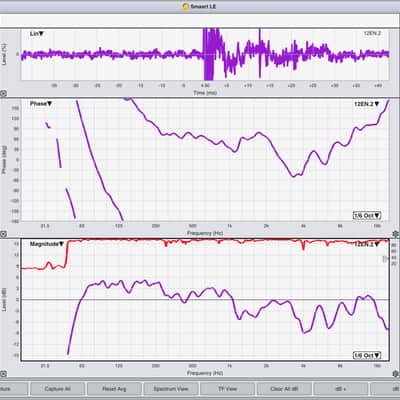Click the Smaart LE title bar icon
The width and height of the screenshot is (400, 400).
pos(186,6)
